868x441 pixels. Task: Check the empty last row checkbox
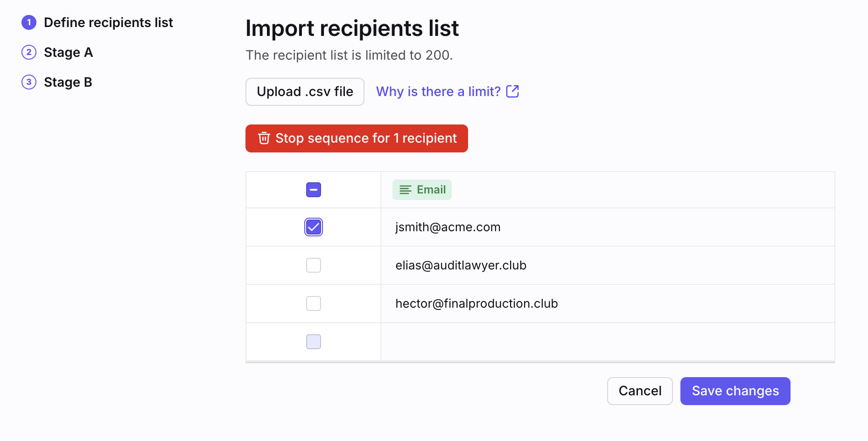pyautogui.click(x=314, y=342)
